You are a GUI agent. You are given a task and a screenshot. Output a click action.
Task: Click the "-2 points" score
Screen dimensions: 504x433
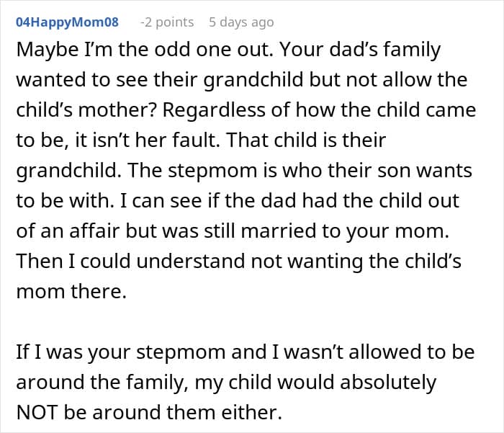[x=166, y=22]
